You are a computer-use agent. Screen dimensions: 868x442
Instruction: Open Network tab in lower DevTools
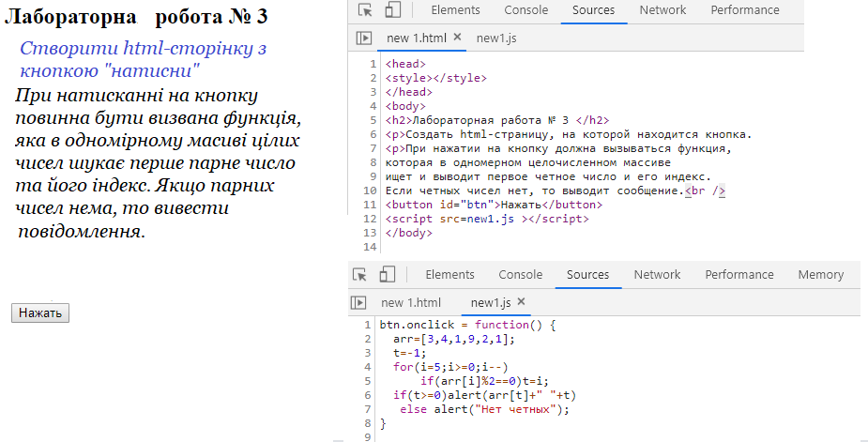click(657, 275)
